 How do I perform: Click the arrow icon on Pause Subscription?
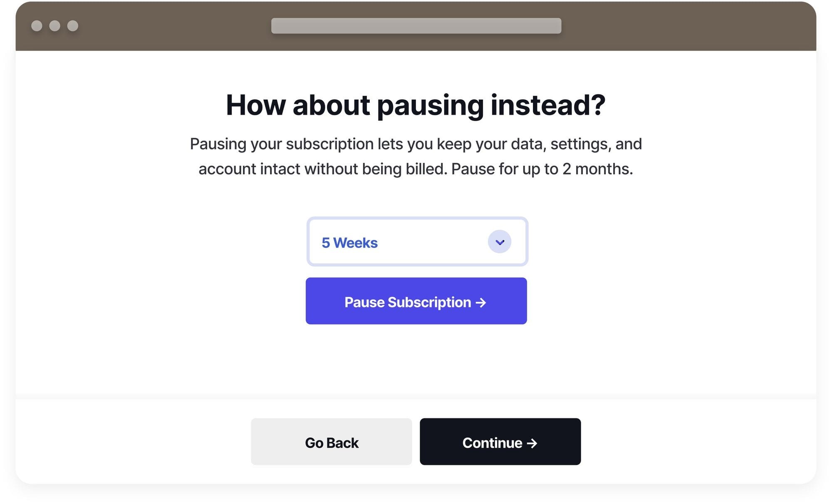point(481,303)
